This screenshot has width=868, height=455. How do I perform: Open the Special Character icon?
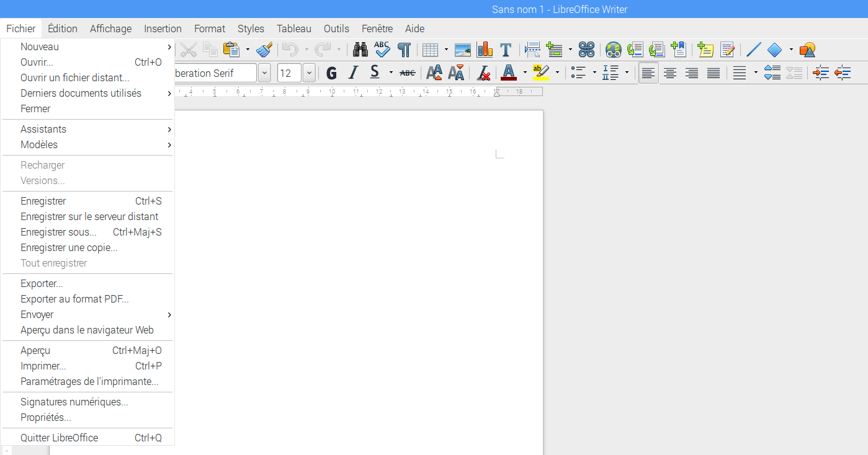pyautogui.click(x=586, y=50)
